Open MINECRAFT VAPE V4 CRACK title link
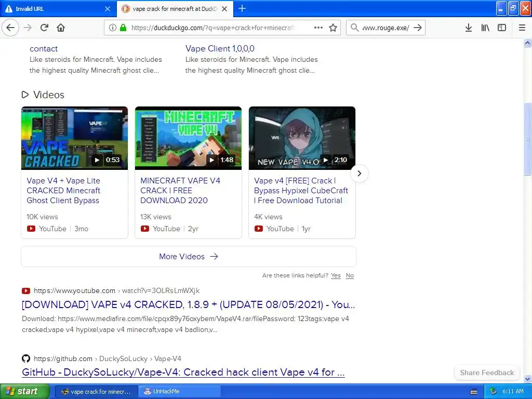This screenshot has width=532, height=399. click(x=180, y=191)
